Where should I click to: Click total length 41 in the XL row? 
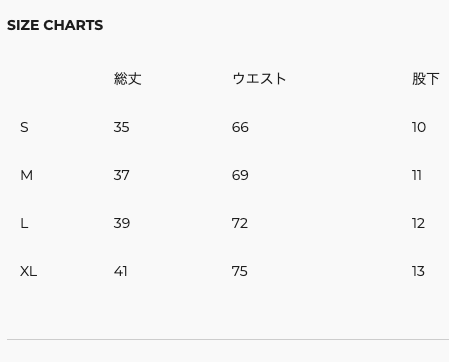point(121,271)
